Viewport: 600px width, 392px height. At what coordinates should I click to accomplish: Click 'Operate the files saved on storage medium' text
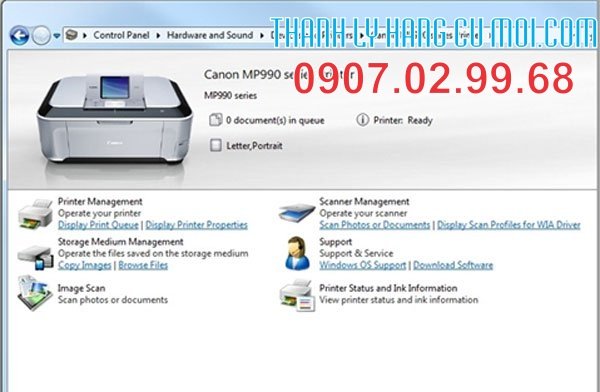coord(153,253)
